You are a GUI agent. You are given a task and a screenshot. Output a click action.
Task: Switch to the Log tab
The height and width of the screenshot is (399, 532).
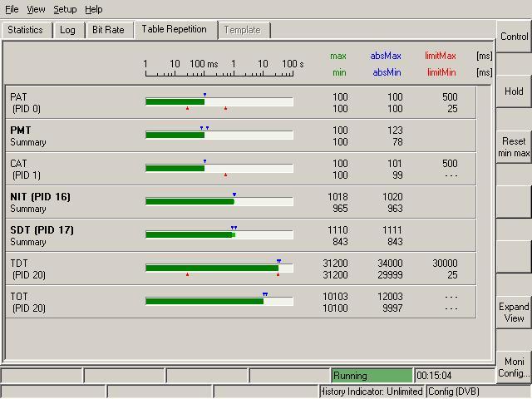(x=67, y=30)
